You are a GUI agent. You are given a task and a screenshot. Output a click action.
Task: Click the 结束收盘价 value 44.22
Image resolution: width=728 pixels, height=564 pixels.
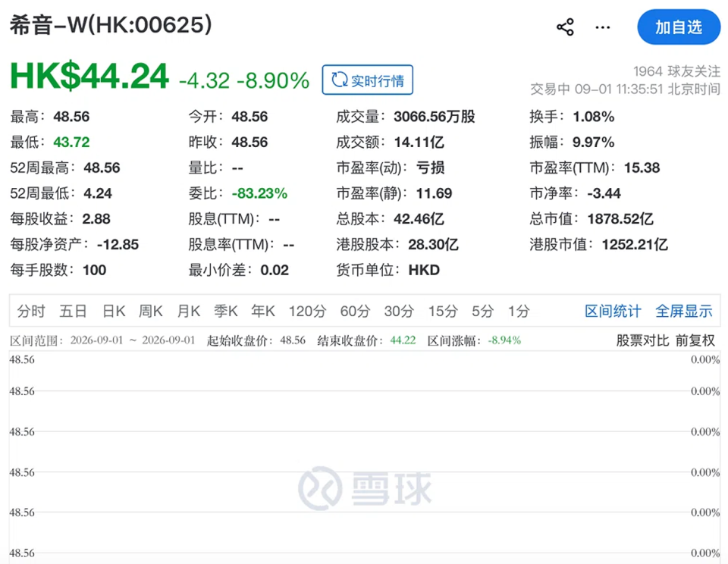403,340
